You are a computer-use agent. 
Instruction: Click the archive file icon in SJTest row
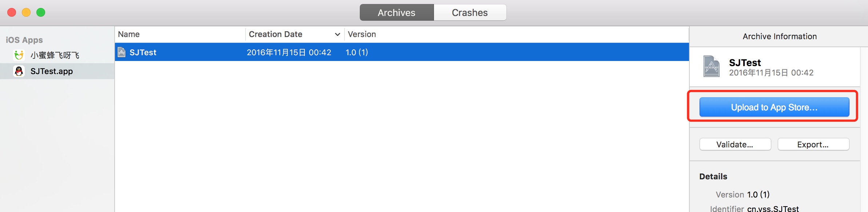(x=122, y=52)
